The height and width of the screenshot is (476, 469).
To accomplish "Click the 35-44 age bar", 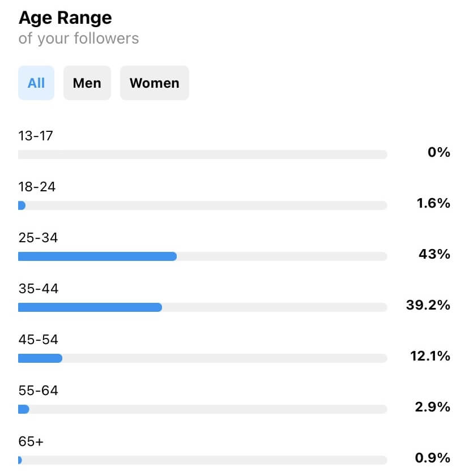I will coord(202,307).
